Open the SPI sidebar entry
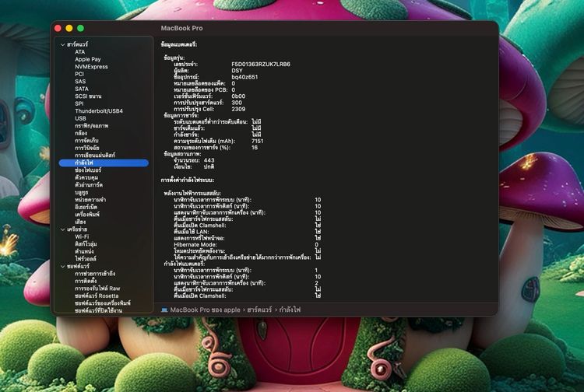This screenshot has height=392, width=584. 79,103
